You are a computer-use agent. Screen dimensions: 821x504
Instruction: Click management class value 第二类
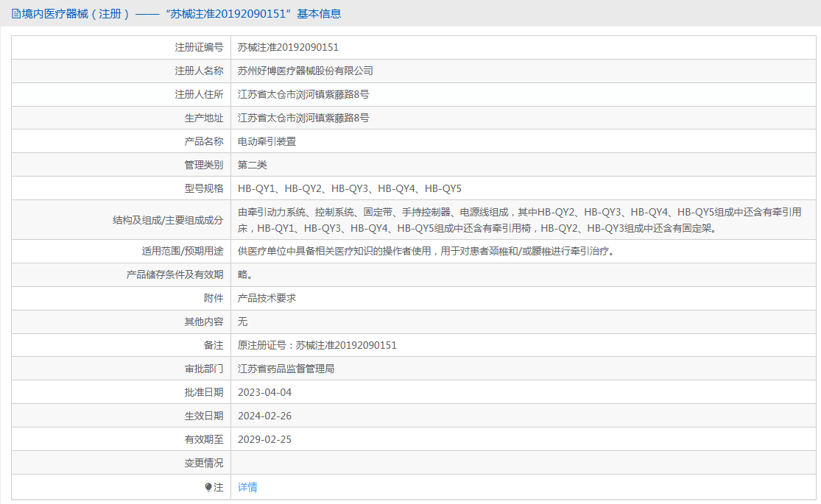tap(252, 166)
